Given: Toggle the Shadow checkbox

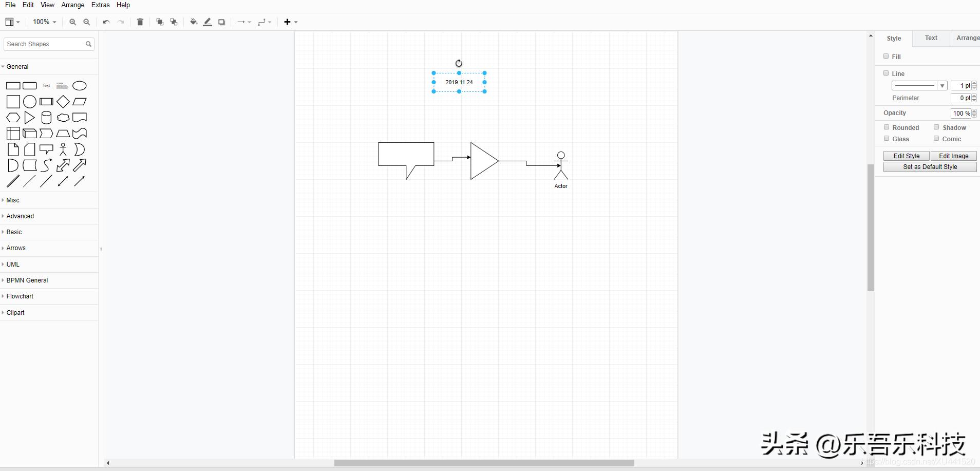Looking at the screenshot, I should [x=936, y=127].
